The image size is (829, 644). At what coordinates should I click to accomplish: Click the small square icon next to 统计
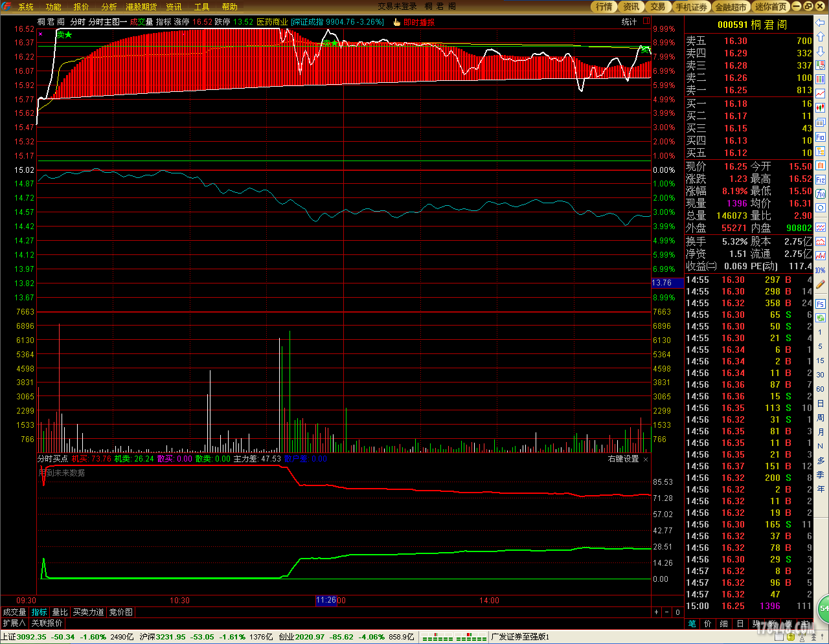tap(646, 21)
